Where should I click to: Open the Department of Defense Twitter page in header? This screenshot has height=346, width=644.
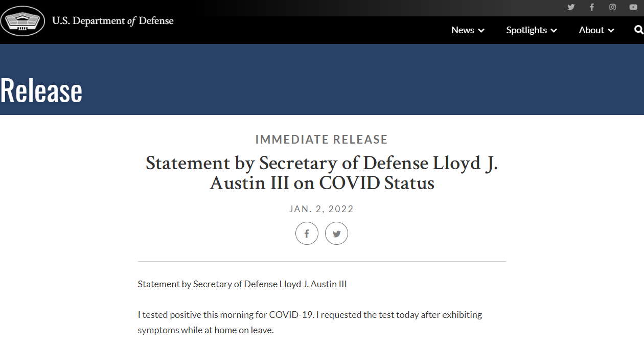pos(571,7)
